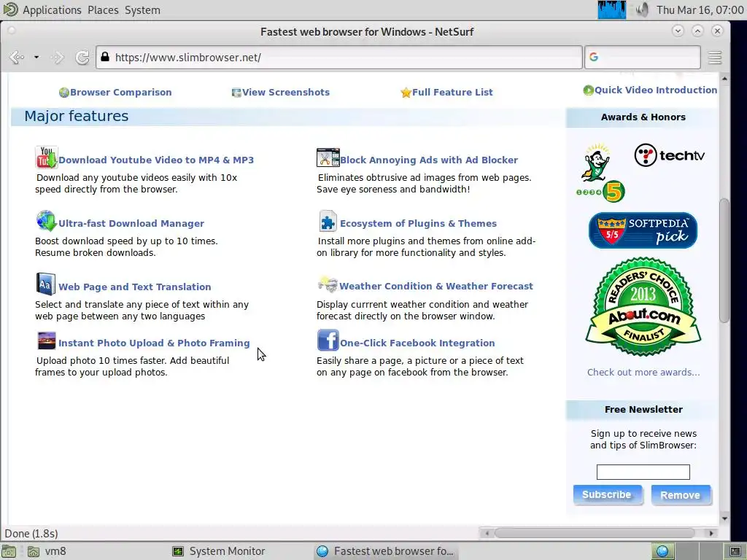Click the Download Manager globe icon
Screen dimensions: 747x560
pos(46,221)
